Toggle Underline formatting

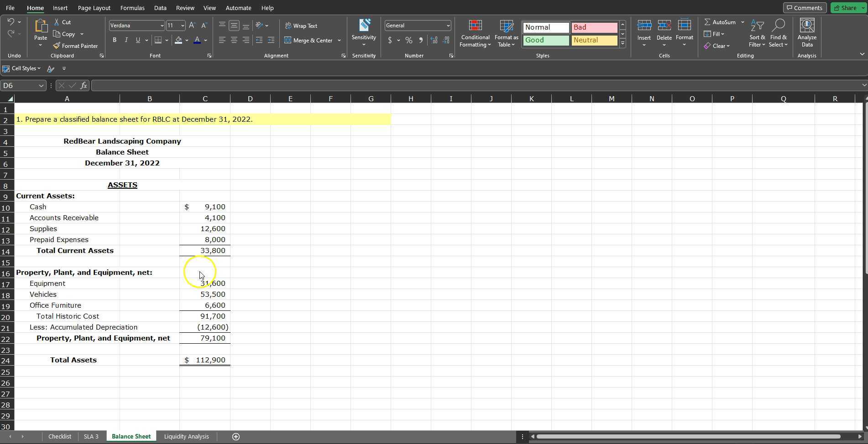138,40
